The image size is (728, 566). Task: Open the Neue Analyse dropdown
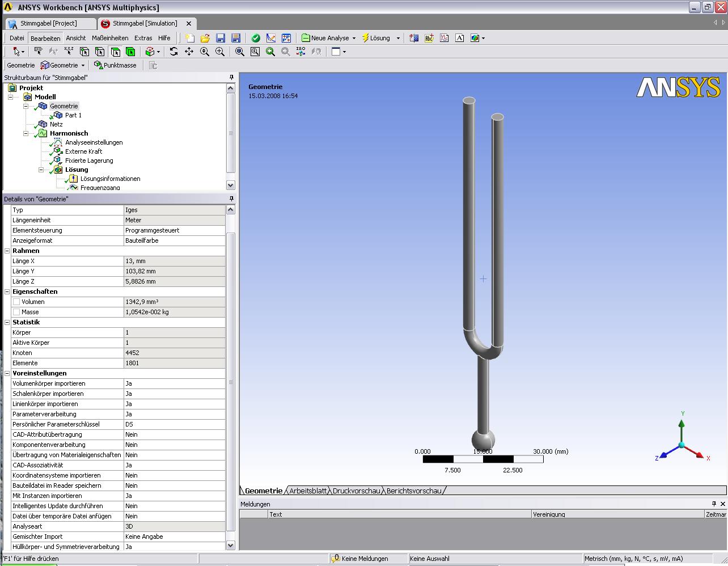coord(354,38)
